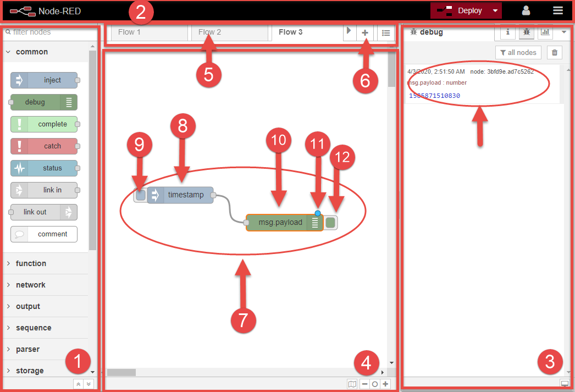This screenshot has height=392, width=575.
Task: Trigger the timestamp inject node button
Action: coord(140,195)
